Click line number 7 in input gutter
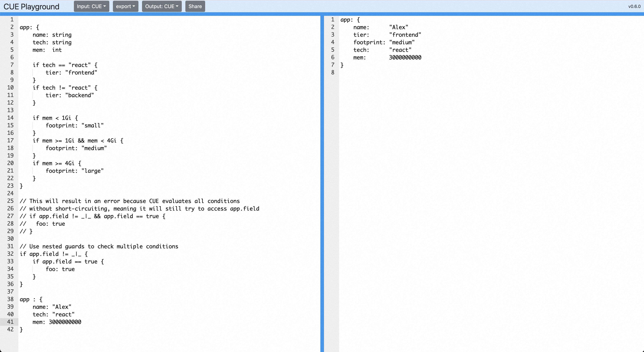Image resolution: width=644 pixels, height=352 pixels. coord(12,65)
